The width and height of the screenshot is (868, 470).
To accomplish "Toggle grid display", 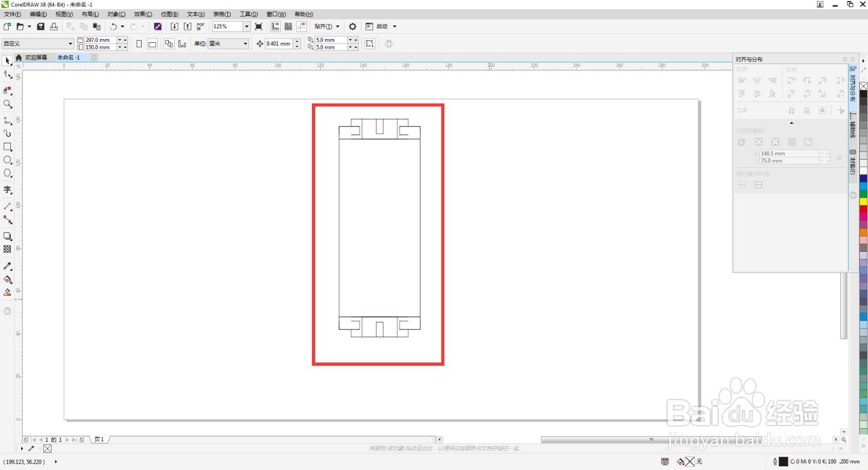I will click(289, 26).
